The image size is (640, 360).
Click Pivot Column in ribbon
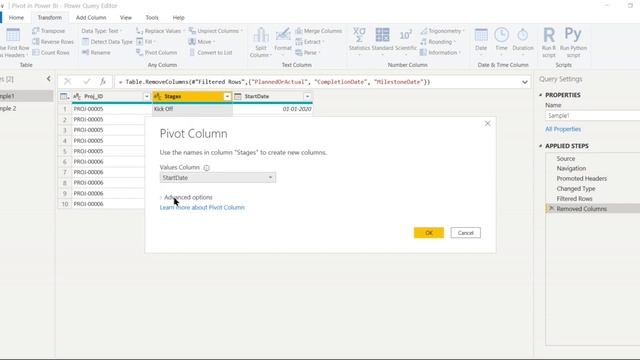point(157,53)
